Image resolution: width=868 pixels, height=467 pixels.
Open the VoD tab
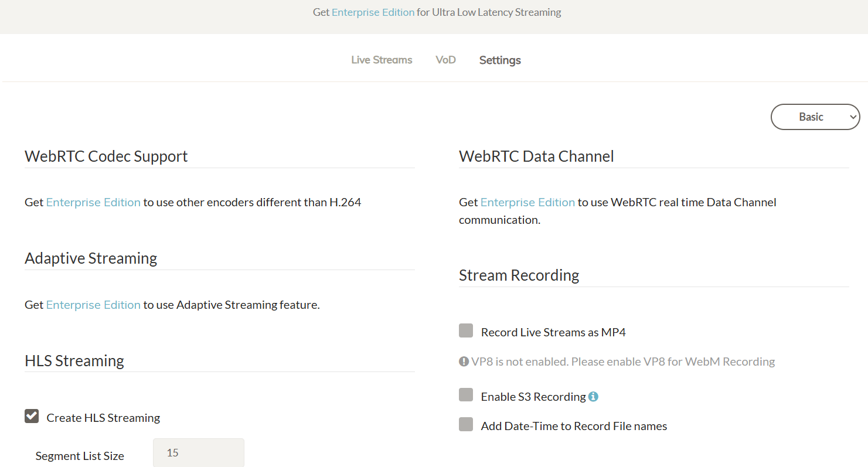point(445,60)
